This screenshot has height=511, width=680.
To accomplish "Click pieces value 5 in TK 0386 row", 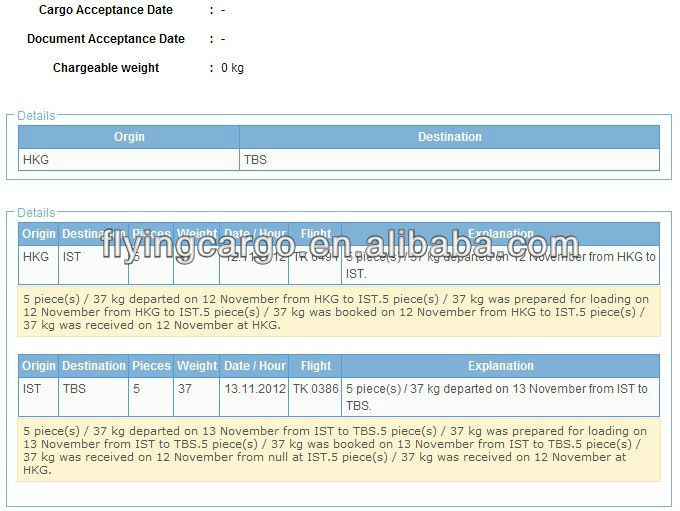I will pyautogui.click(x=151, y=397).
